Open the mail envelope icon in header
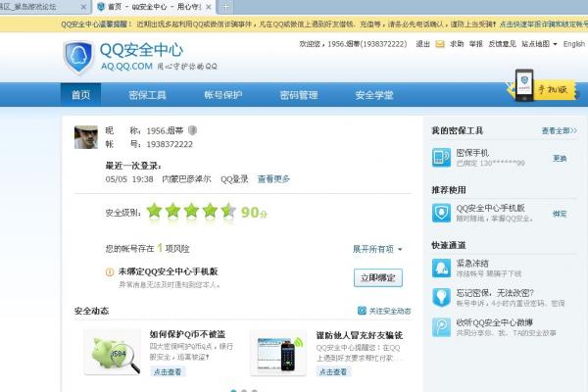The width and height of the screenshot is (588, 392). (x=440, y=44)
